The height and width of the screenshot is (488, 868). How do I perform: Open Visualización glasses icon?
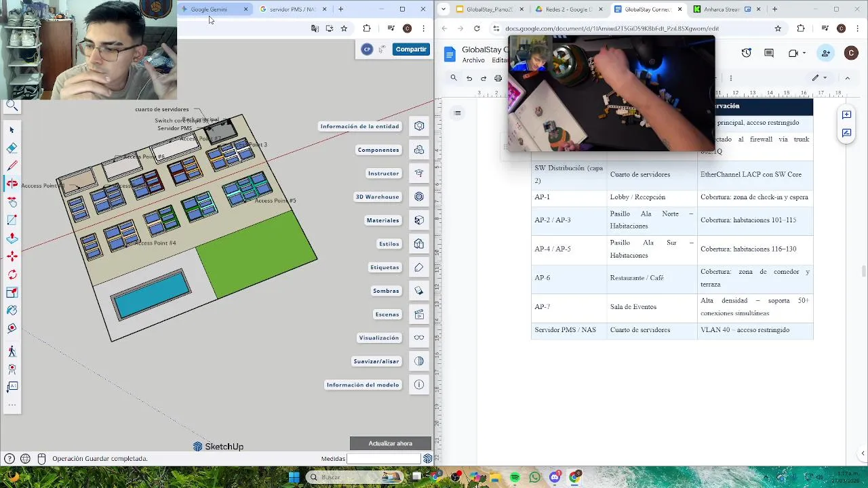tap(419, 338)
